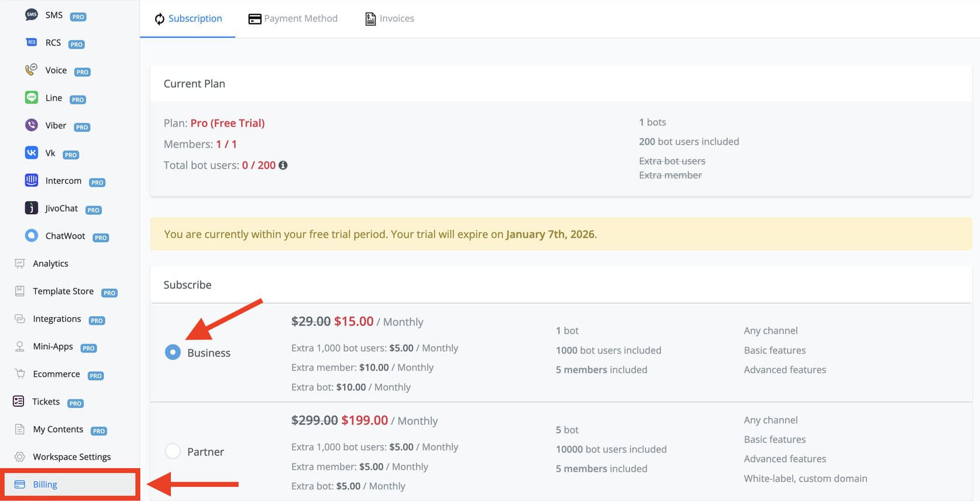Image resolution: width=980 pixels, height=501 pixels.
Task: Click the January 7th, 2026 expiry date
Action: pos(550,234)
